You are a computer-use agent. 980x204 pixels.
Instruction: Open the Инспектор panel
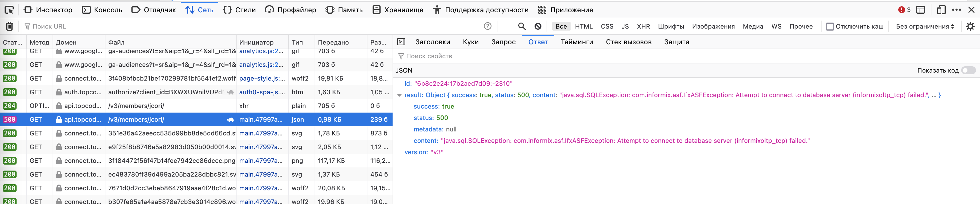pos(48,10)
